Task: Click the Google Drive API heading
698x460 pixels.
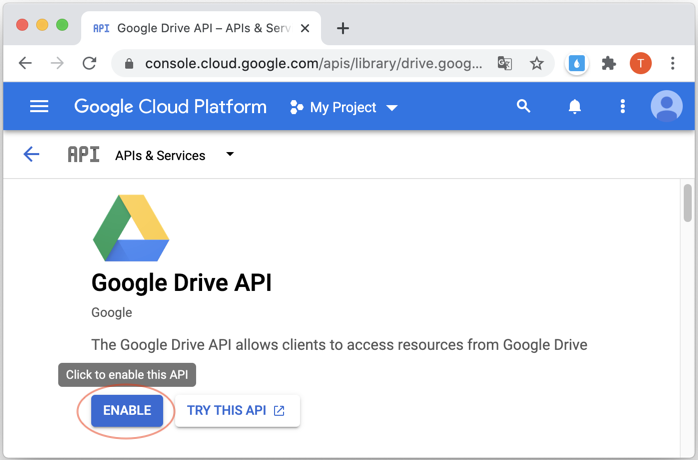Action: pyautogui.click(x=181, y=283)
